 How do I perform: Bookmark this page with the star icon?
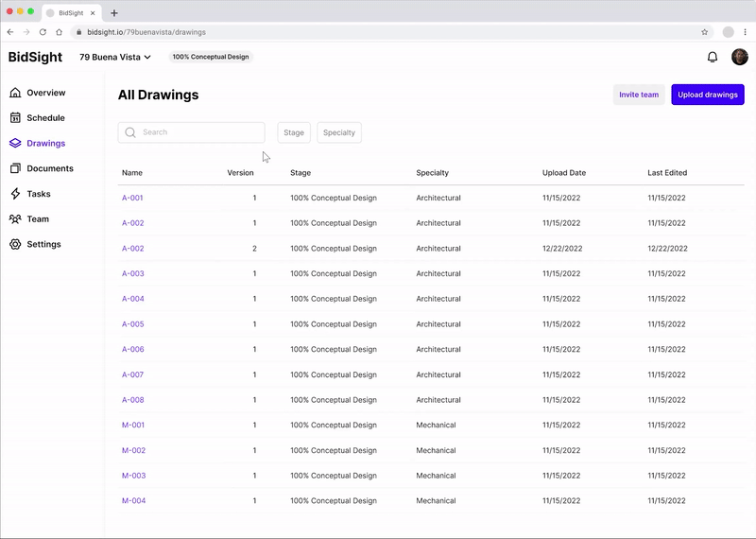coord(704,32)
